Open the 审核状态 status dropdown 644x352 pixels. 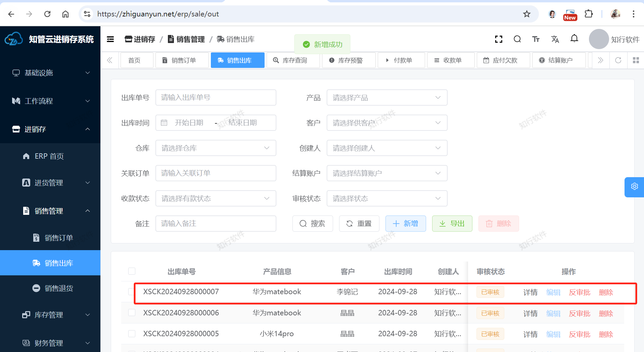click(x=387, y=198)
